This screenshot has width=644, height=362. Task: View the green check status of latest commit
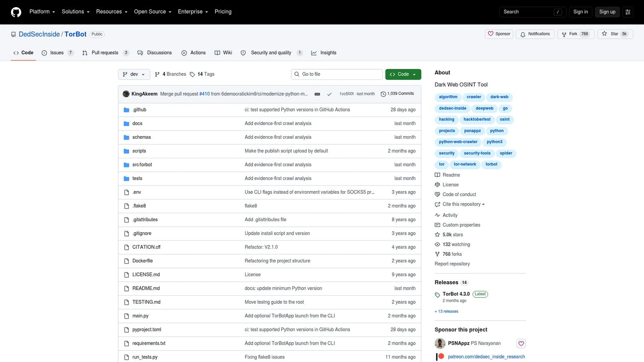(x=329, y=94)
